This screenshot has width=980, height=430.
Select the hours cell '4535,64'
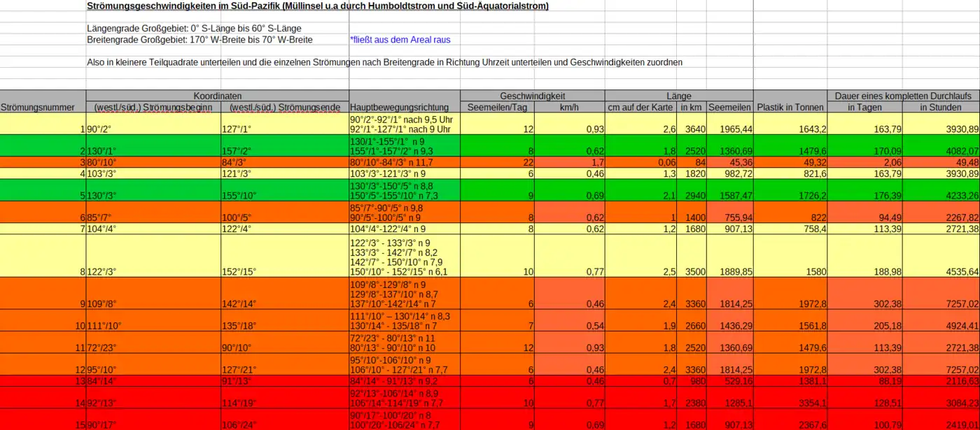tap(940, 271)
